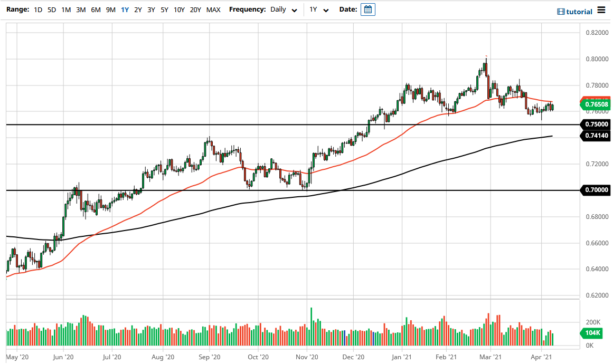Switch to the MAX range view
The height and width of the screenshot is (364, 613).
[213, 9]
